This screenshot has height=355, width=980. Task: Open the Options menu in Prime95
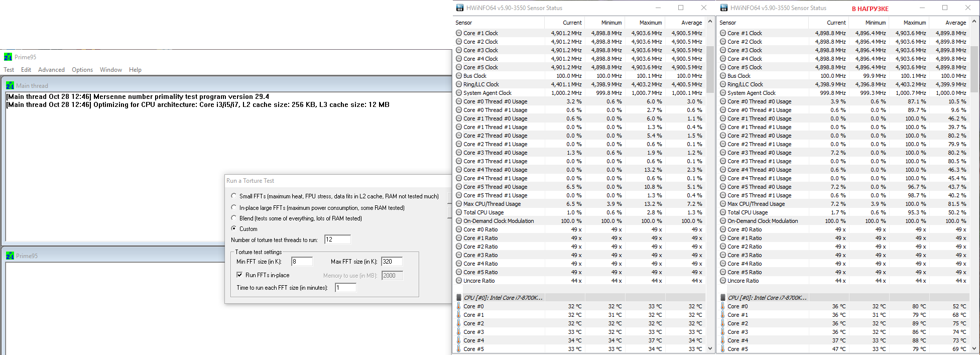click(x=82, y=70)
